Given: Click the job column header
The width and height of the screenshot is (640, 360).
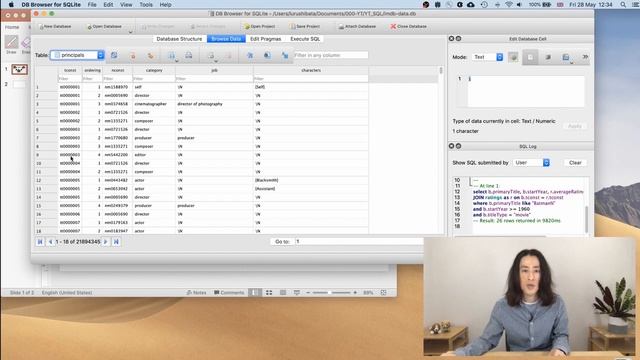Looking at the screenshot, I should point(214,70).
